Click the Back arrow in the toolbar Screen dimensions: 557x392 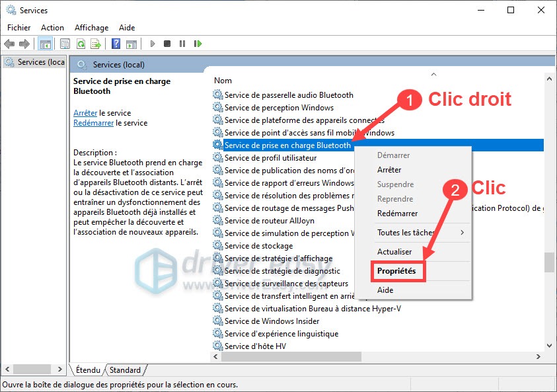[9, 44]
